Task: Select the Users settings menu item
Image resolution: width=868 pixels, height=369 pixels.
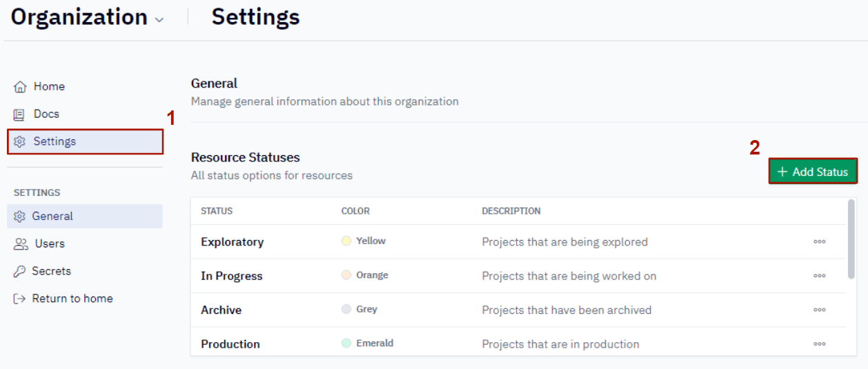Action: click(x=50, y=244)
